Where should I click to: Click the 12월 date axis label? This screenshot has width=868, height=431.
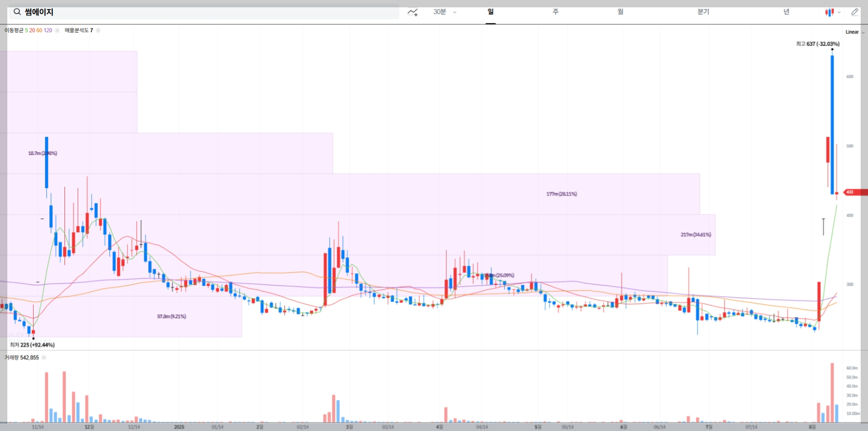[x=89, y=427]
